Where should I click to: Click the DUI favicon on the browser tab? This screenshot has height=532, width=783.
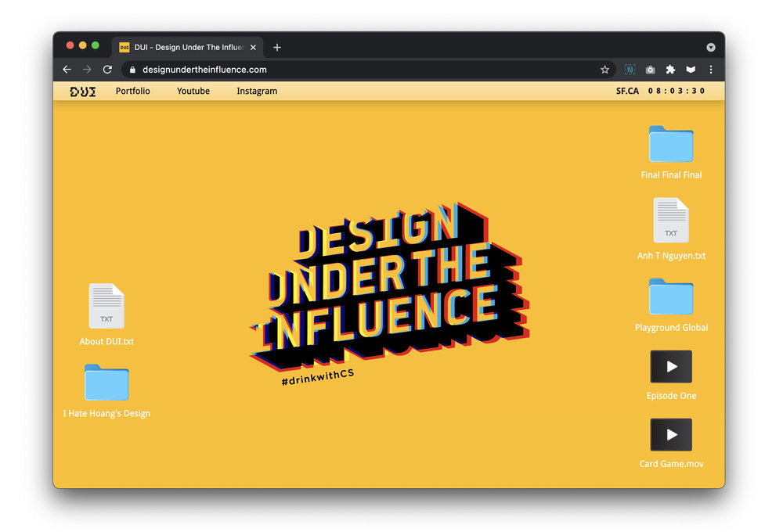click(124, 48)
